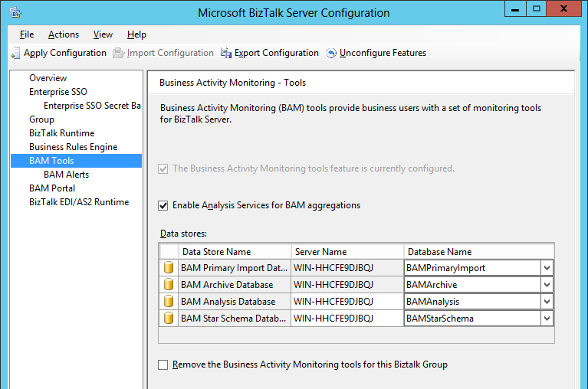Click database icon for BAM Primary Import row

[x=169, y=268]
